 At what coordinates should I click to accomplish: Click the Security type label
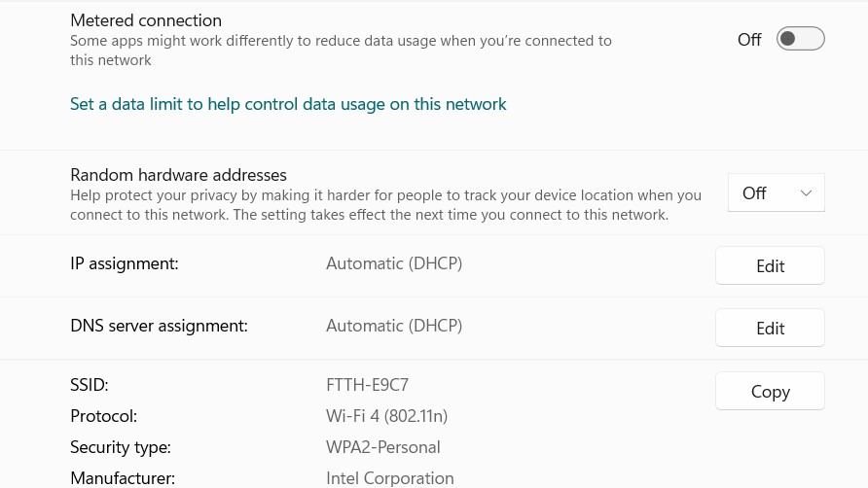coord(120,447)
